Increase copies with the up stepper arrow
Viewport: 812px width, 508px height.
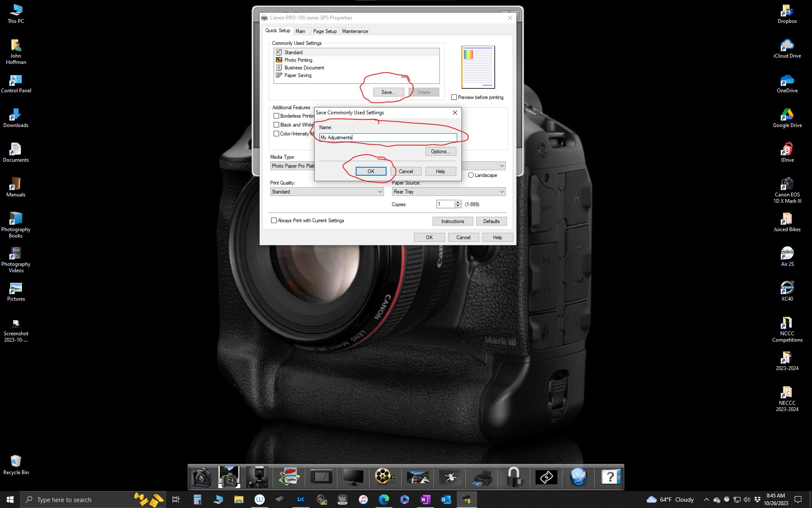pos(458,202)
